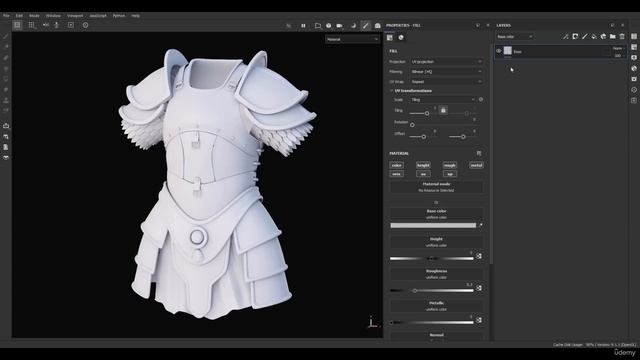Click the Roughness uniform color button
Image resolution: width=640 pixels, height=360 pixels.
click(436, 274)
